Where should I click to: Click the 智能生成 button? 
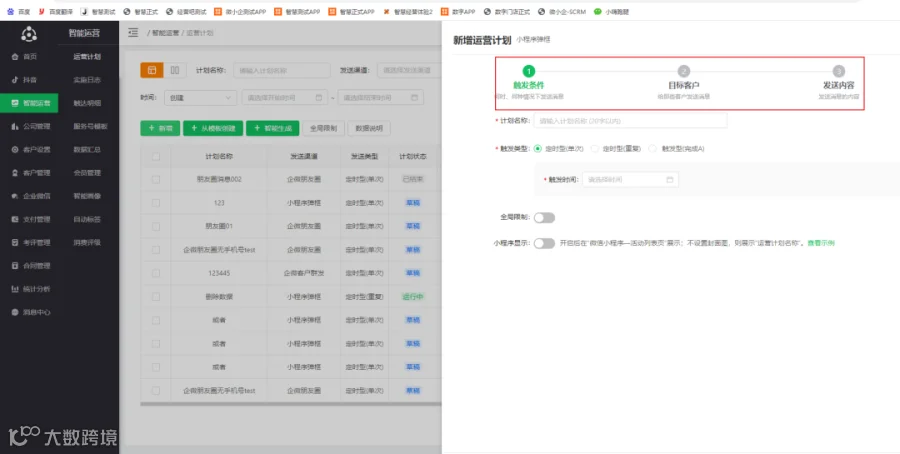(x=273, y=129)
